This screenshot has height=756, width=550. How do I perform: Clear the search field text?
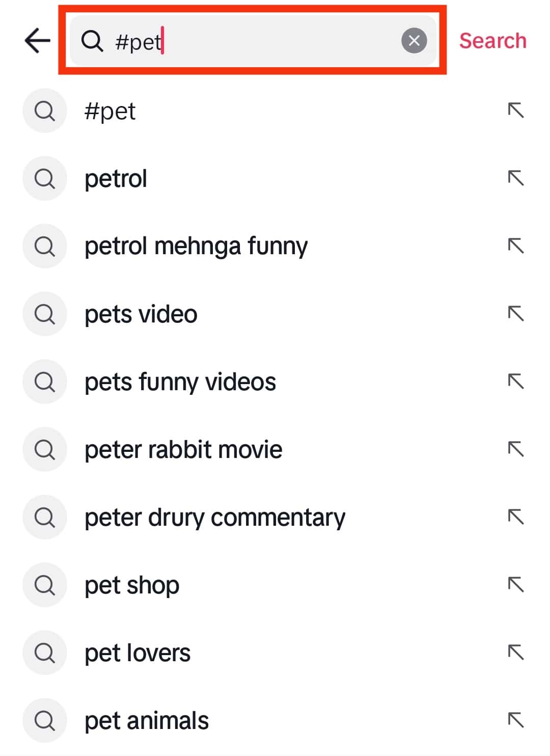[414, 41]
